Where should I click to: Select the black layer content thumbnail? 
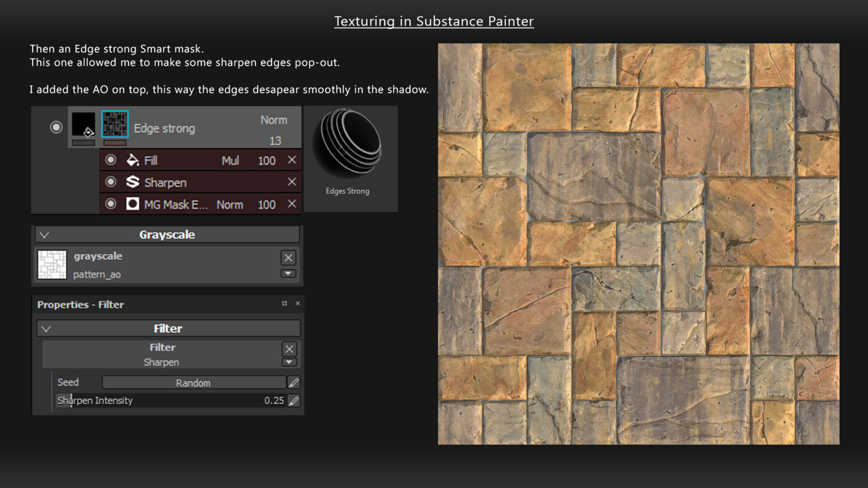(x=84, y=124)
